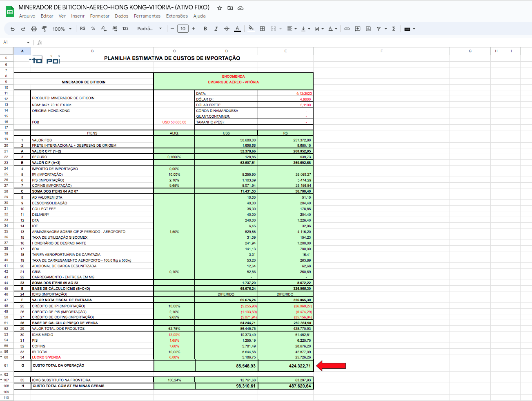The width and height of the screenshot is (532, 401).
Task: Click the font size field showing 10
Action: tap(183, 29)
